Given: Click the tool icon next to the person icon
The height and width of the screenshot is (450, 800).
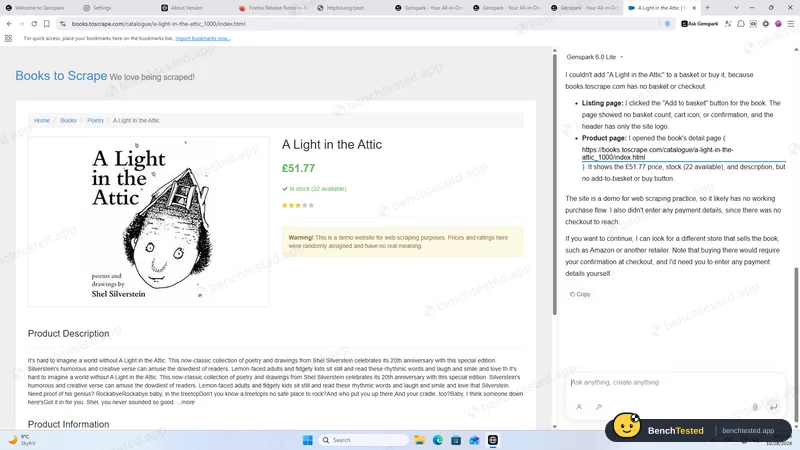Looking at the screenshot, I should coord(599,407).
